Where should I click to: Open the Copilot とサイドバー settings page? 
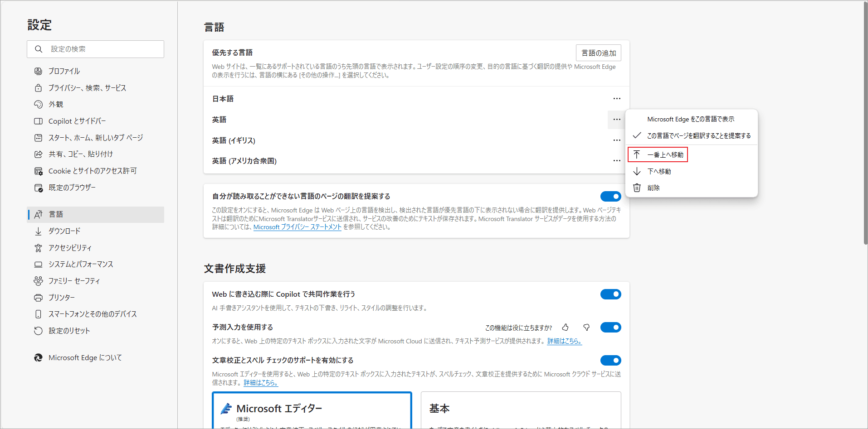96,121
